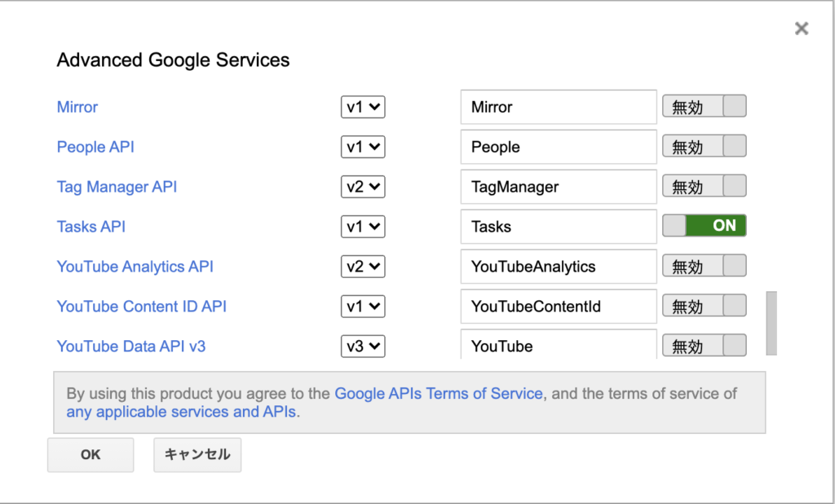Edit the YouTubeContentId identifier field

559,307
